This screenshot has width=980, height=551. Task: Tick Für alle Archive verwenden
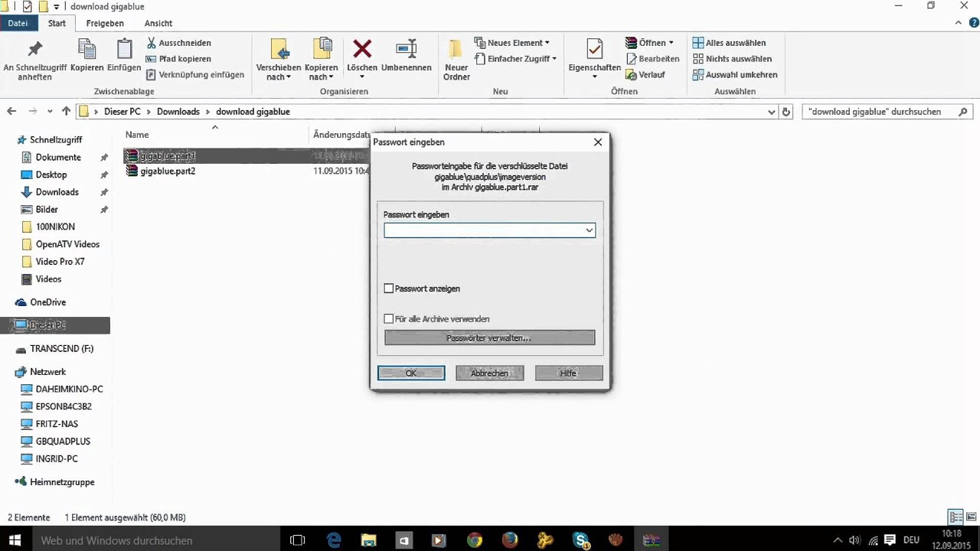coord(389,319)
